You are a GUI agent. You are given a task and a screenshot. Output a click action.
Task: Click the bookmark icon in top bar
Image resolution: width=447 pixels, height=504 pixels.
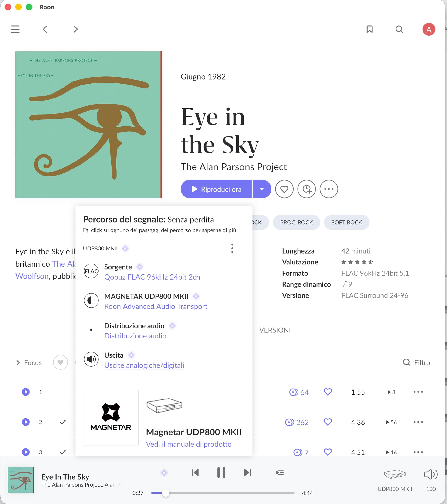pyautogui.click(x=369, y=29)
